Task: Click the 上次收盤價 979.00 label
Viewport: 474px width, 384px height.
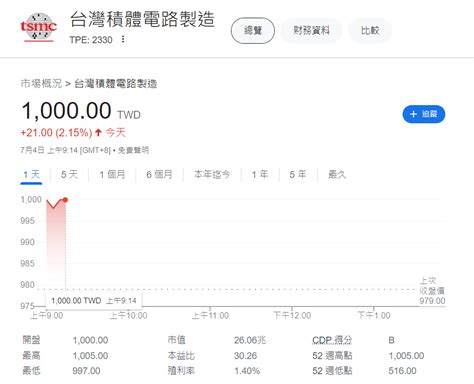Action: (432, 291)
